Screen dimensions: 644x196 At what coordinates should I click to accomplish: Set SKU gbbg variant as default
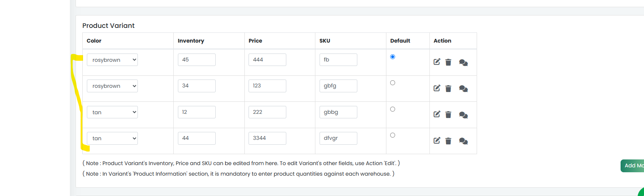[393, 109]
